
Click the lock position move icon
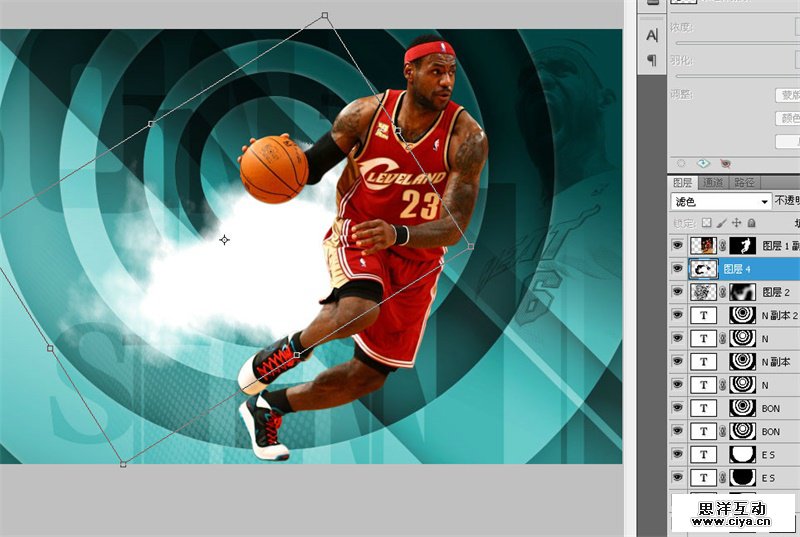pos(736,222)
